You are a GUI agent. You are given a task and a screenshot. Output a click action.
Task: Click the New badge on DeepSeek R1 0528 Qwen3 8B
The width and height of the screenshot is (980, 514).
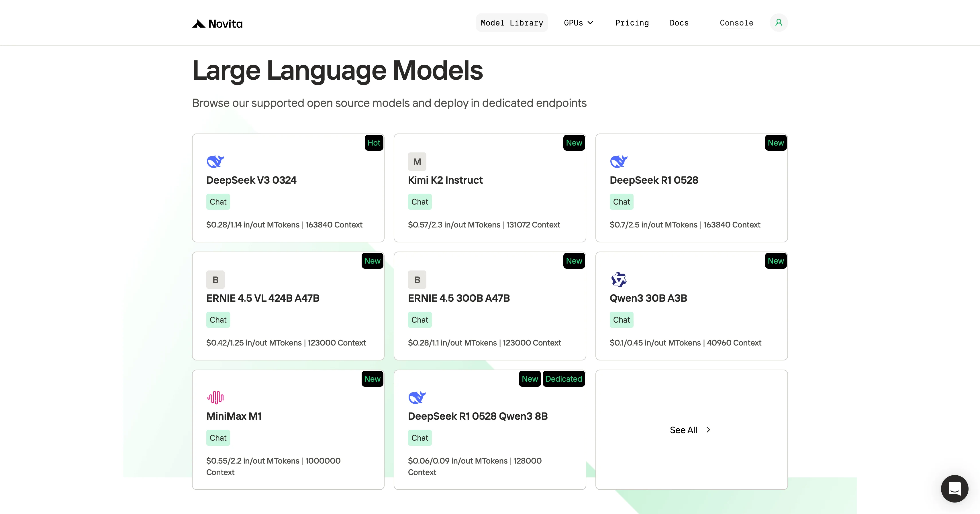point(530,378)
